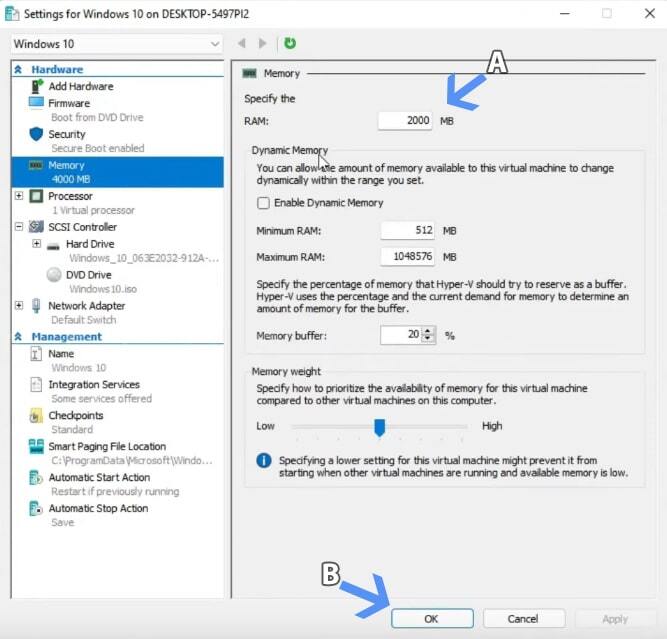
Task: Click 'Restart if previously running' text
Action: click(115, 491)
